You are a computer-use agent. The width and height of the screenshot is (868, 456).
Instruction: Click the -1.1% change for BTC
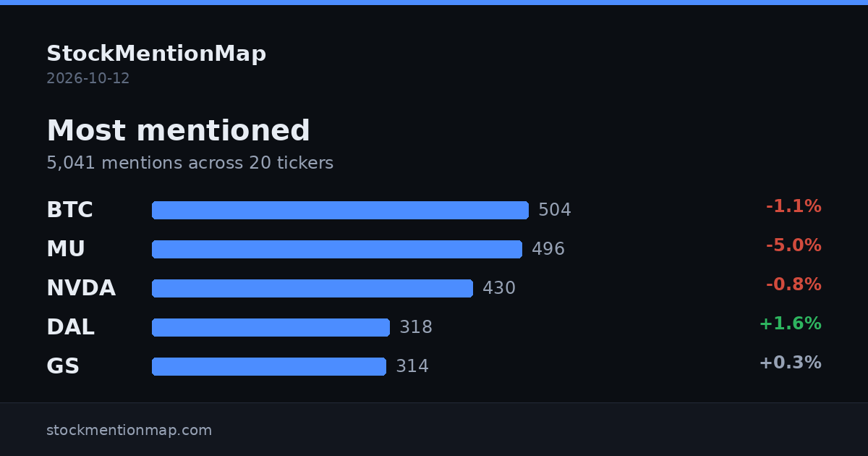click(x=793, y=206)
